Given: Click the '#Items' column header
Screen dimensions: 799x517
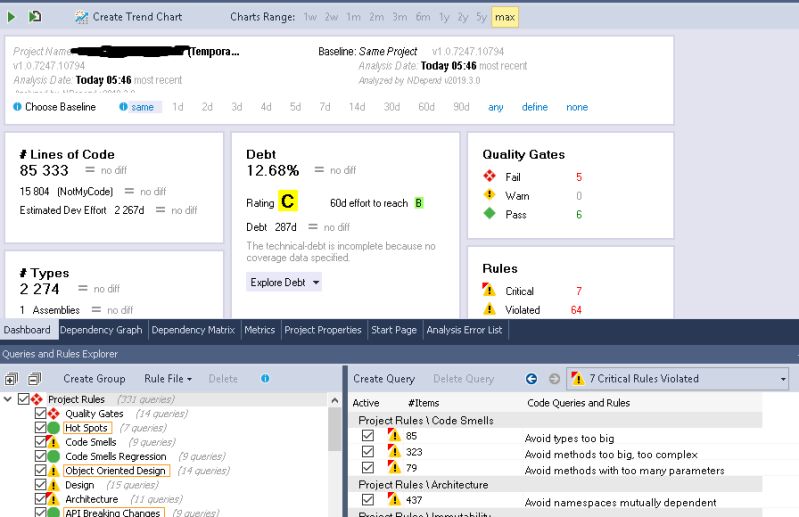Looking at the screenshot, I should tap(423, 403).
